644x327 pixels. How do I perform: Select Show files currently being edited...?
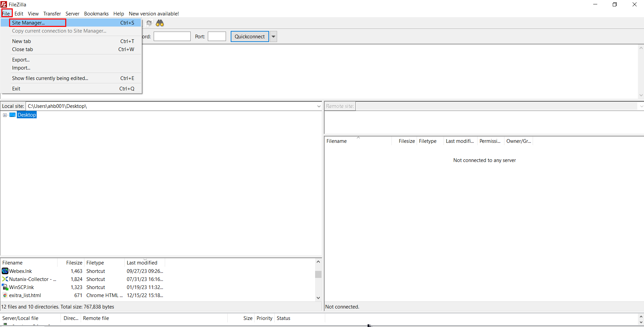pos(71,78)
